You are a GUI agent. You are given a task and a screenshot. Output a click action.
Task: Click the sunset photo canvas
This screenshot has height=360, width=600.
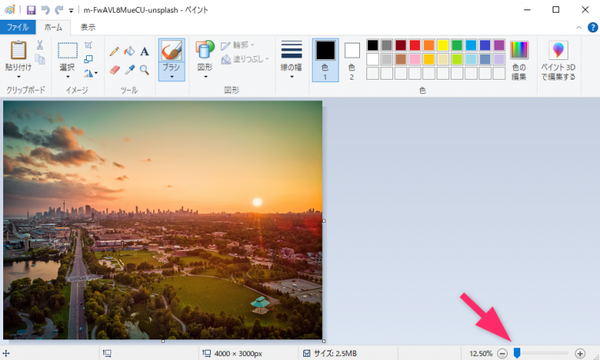(x=163, y=220)
